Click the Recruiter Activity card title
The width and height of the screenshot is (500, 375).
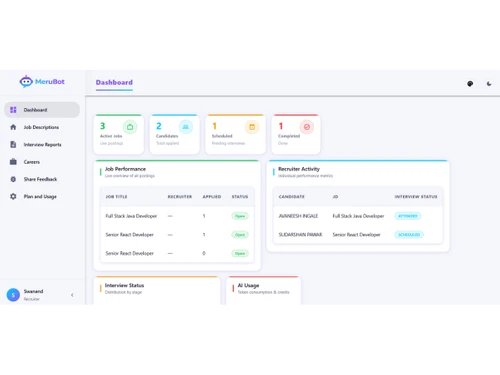tap(299, 169)
